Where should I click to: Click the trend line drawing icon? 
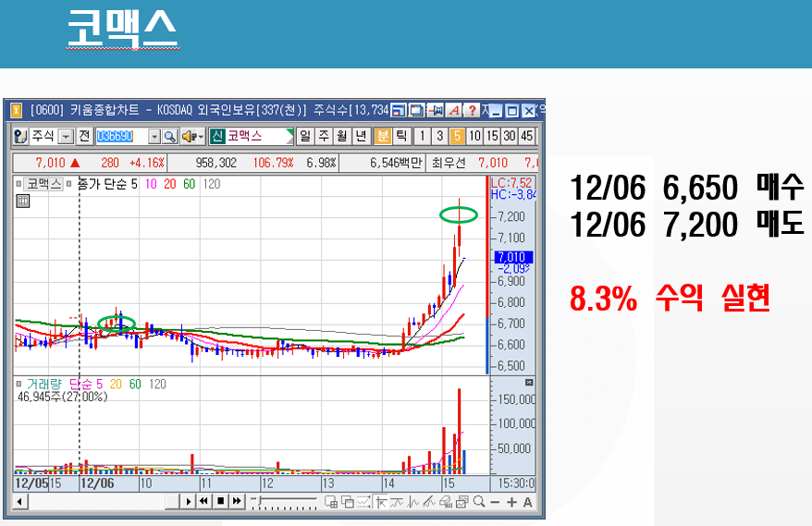point(429,502)
